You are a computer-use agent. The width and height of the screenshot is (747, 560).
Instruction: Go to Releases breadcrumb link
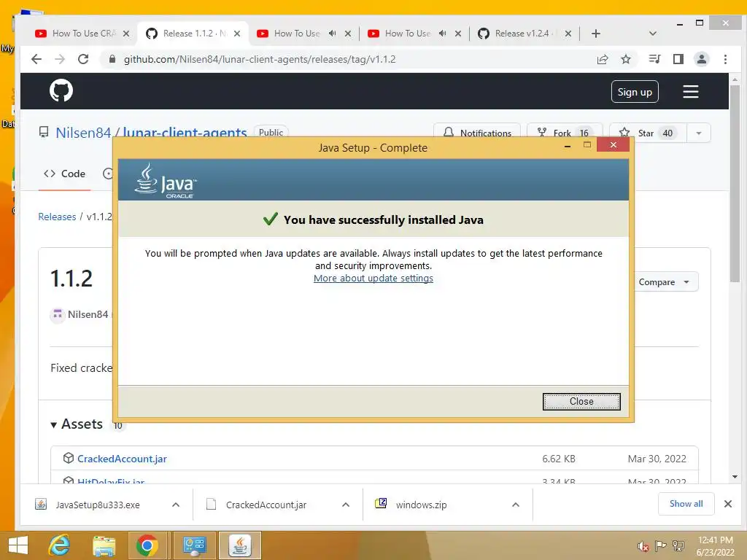pyautogui.click(x=57, y=217)
